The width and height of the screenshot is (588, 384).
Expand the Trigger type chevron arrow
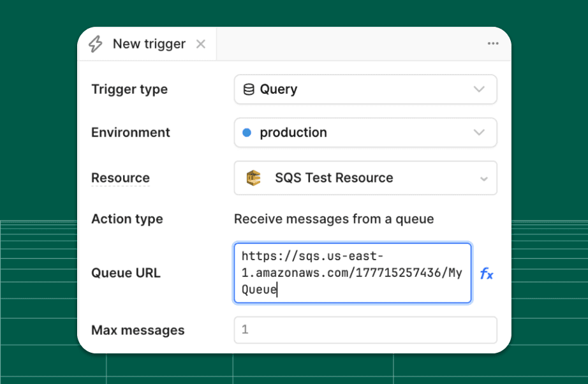point(479,89)
